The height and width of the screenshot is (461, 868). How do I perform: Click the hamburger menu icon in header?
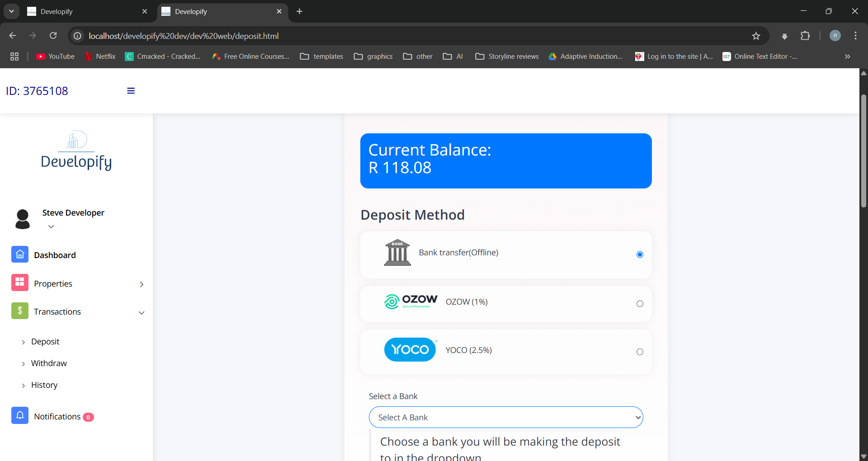(x=131, y=91)
